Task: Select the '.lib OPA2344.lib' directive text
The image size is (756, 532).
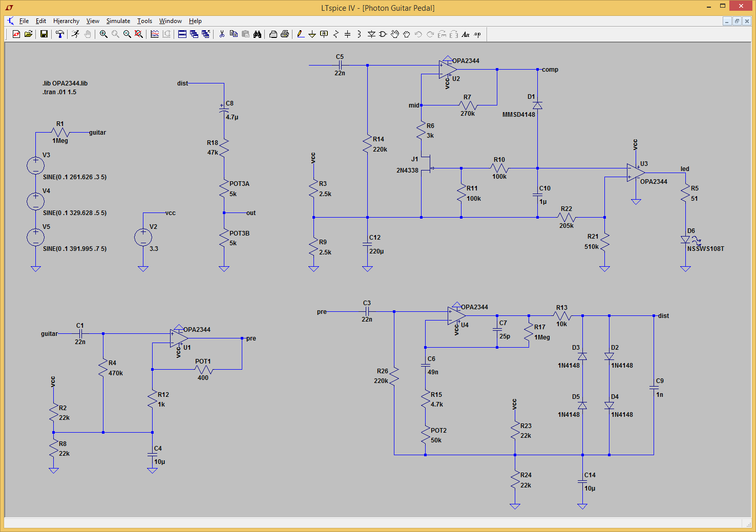Action: click(65, 83)
